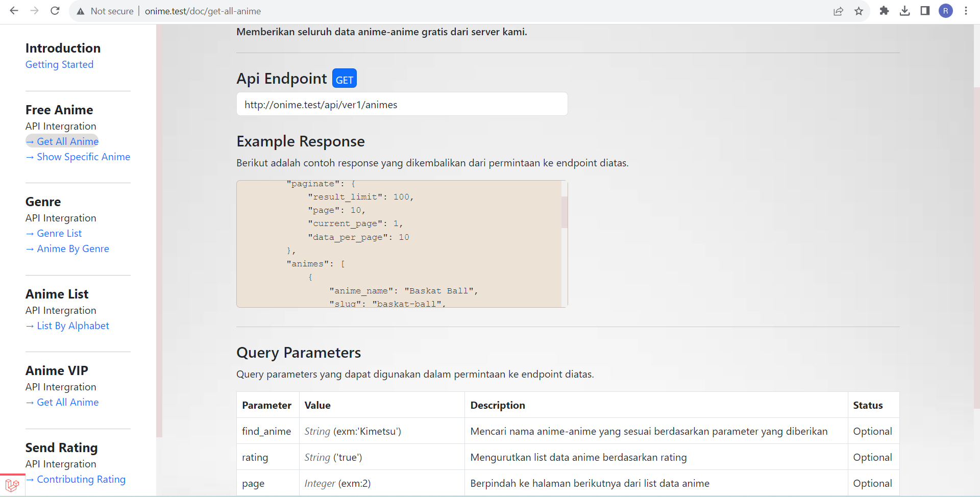Open the browser extensions puzzle icon
This screenshot has height=497, width=980.
pos(885,11)
